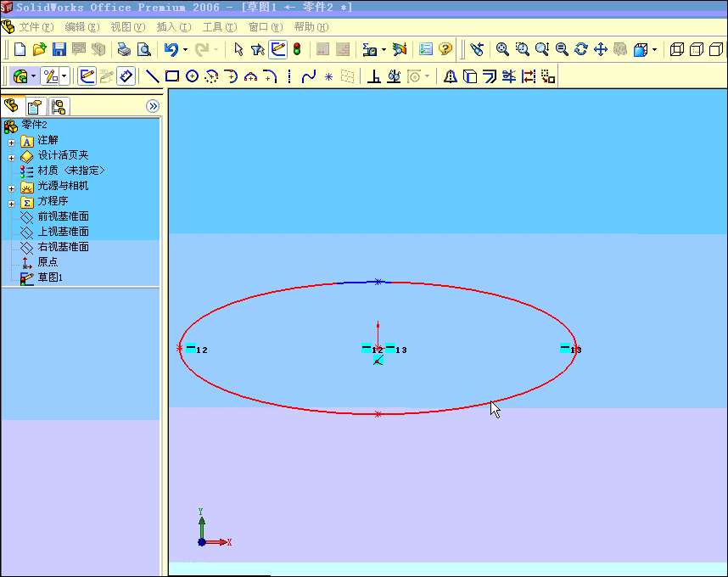Print the document using the printer icon

pyautogui.click(x=124, y=49)
